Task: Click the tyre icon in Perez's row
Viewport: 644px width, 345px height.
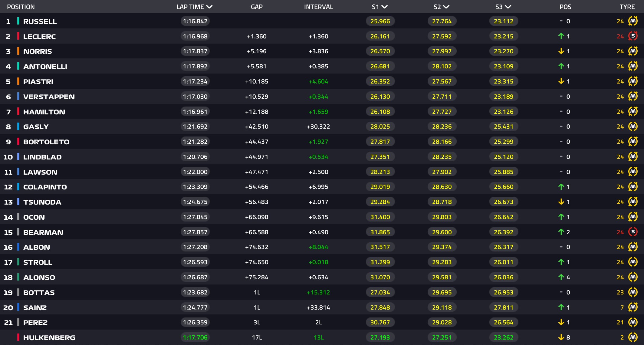Action: [x=633, y=322]
